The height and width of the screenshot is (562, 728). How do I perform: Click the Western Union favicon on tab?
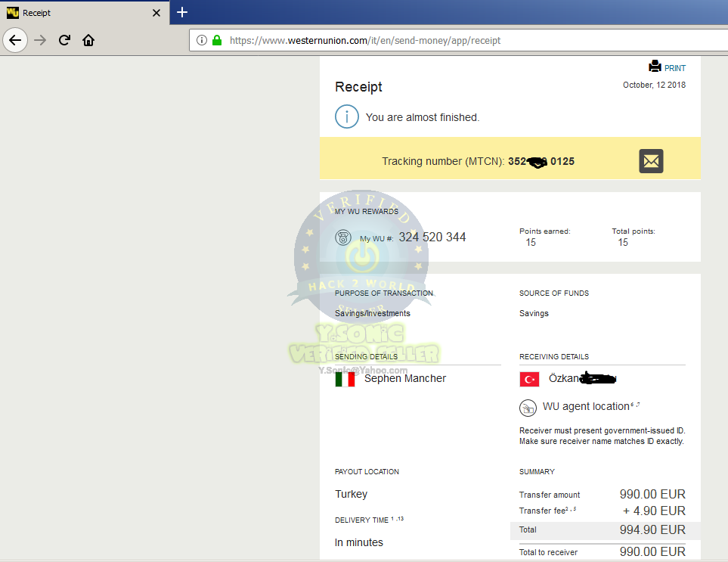[13, 13]
